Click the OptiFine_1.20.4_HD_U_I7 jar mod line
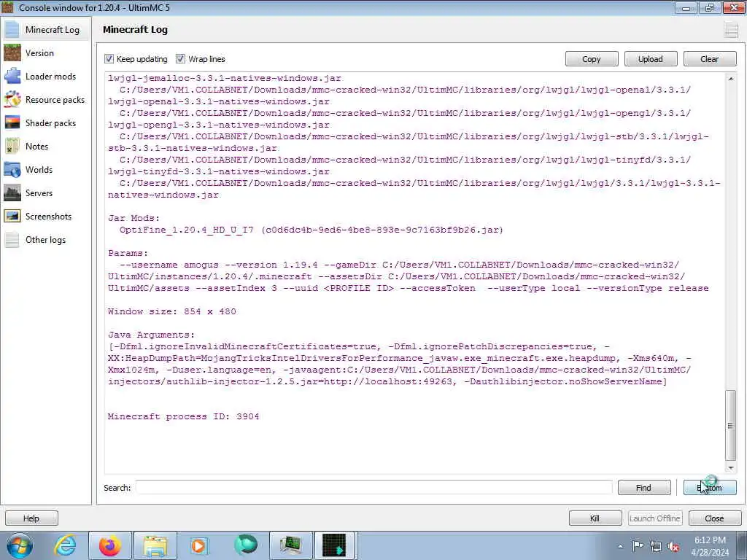Viewport: 747px width, 560px height. 311,230
